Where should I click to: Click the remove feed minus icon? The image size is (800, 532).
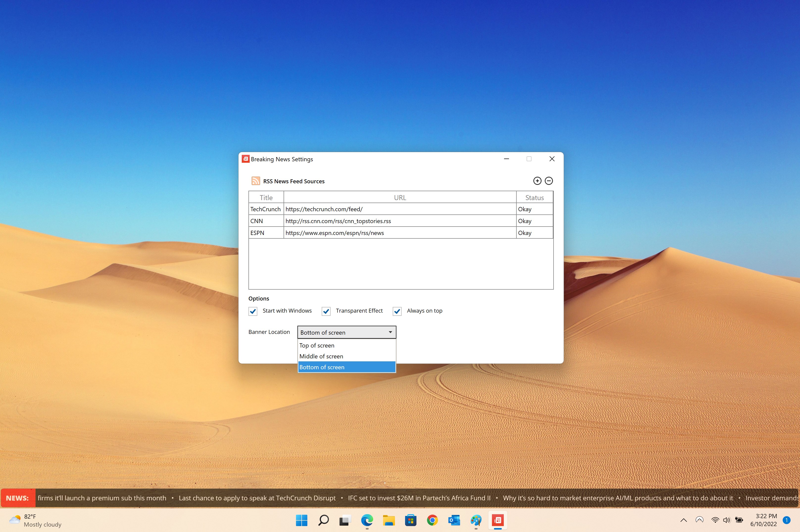click(x=549, y=181)
